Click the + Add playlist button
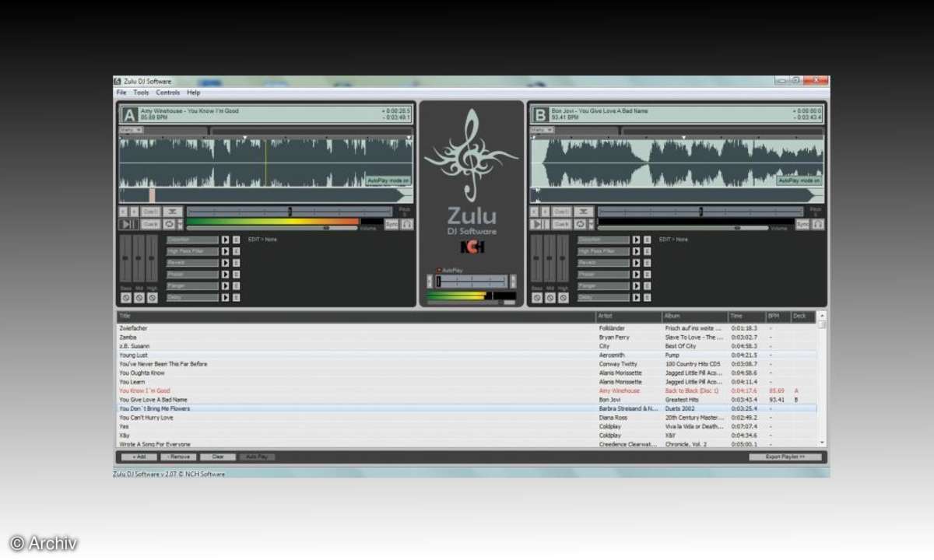 coord(138,457)
